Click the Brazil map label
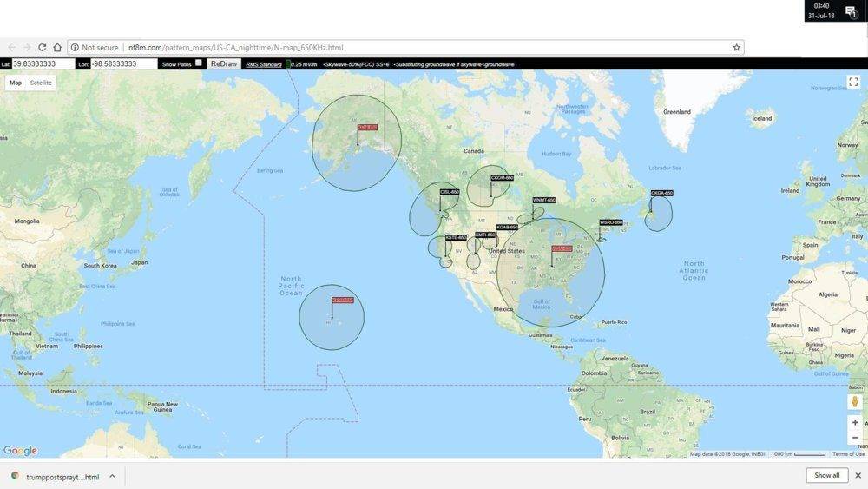Screen dimensions: 868x489 click(x=648, y=412)
